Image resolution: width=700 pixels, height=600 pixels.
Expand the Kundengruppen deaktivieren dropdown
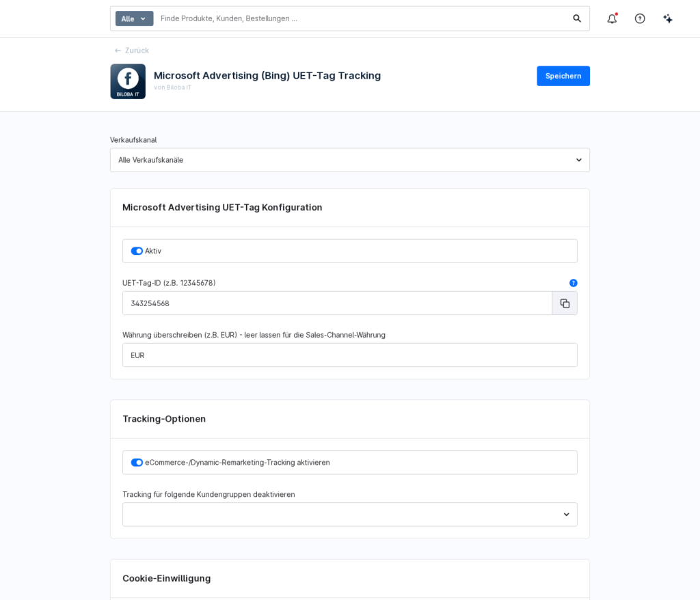click(349, 515)
